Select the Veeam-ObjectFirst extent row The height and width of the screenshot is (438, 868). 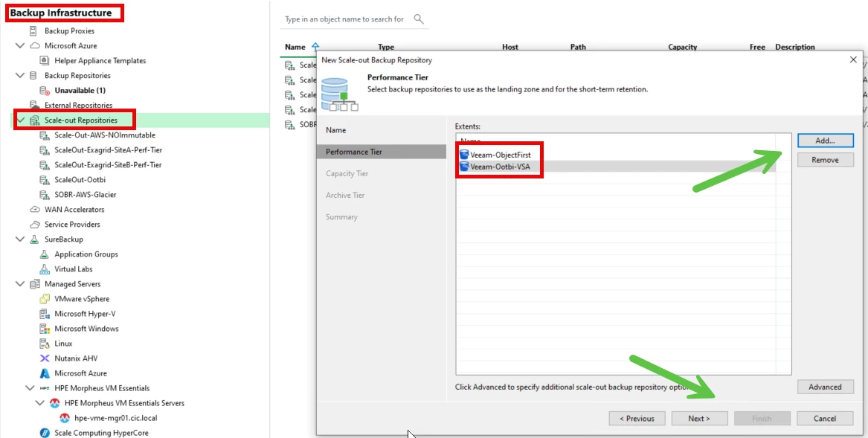click(x=616, y=155)
